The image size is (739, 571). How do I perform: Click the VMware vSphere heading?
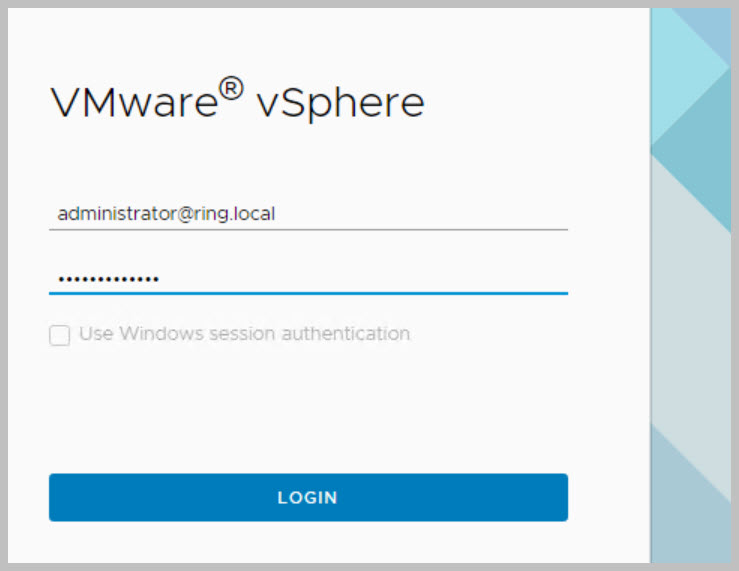(x=237, y=103)
